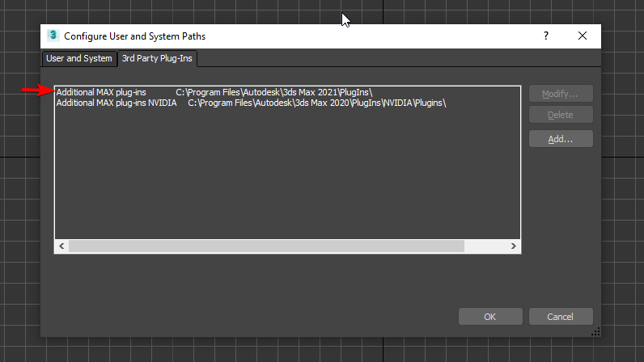Select the Additional MAX plug-ins NVIDIA entry label

pos(117,103)
